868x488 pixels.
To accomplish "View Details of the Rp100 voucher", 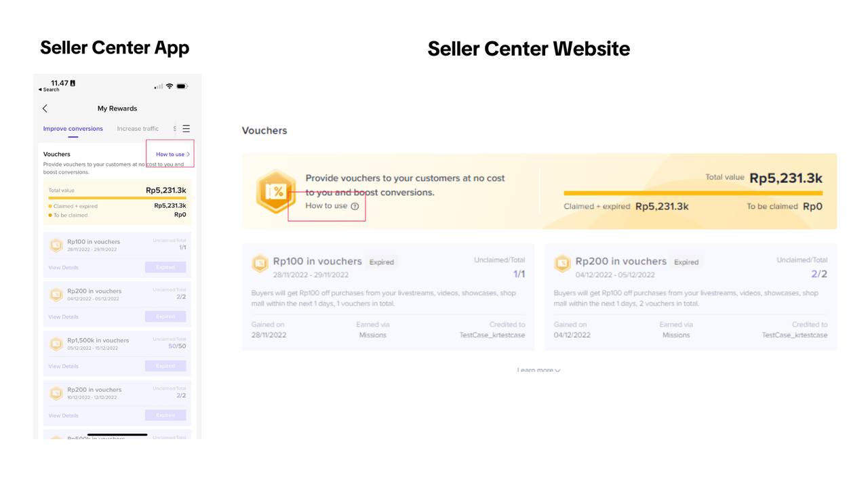I will [63, 268].
